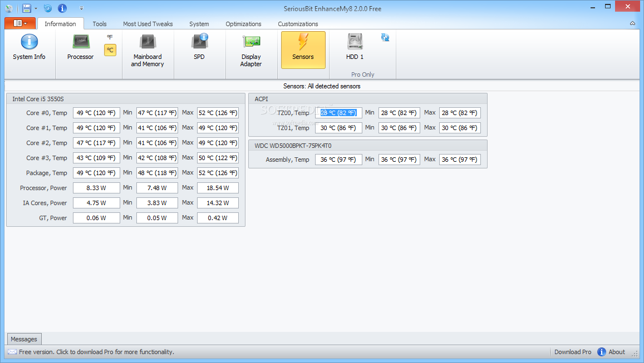Click the About info icon
The height and width of the screenshot is (363, 644).
pyautogui.click(x=602, y=352)
